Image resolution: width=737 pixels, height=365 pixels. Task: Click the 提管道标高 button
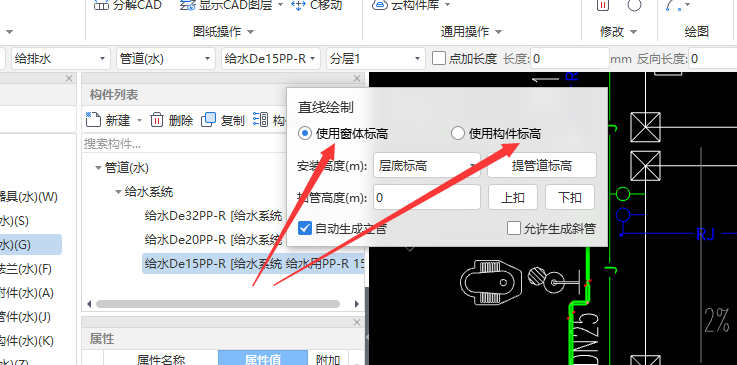[x=542, y=166]
